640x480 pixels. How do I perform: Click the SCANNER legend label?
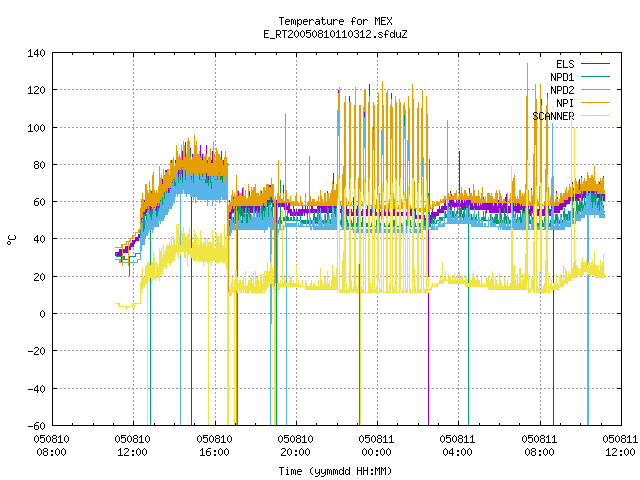(x=553, y=116)
